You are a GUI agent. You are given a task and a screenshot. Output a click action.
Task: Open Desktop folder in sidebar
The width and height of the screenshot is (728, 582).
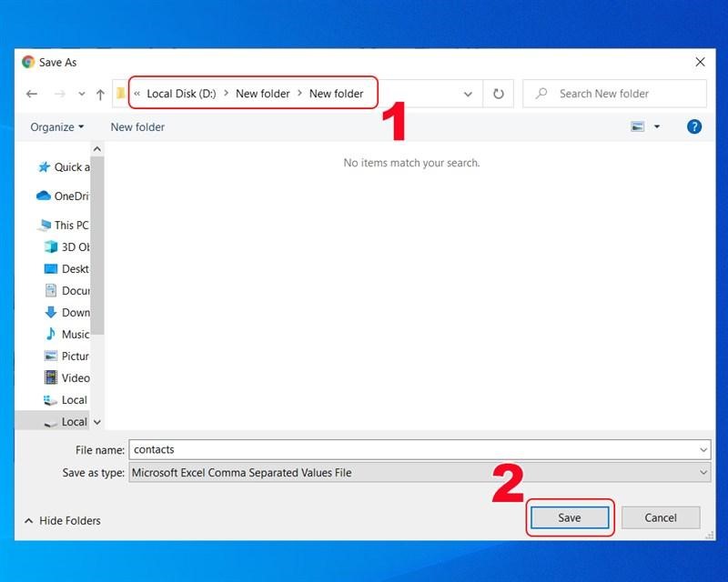coord(66,269)
